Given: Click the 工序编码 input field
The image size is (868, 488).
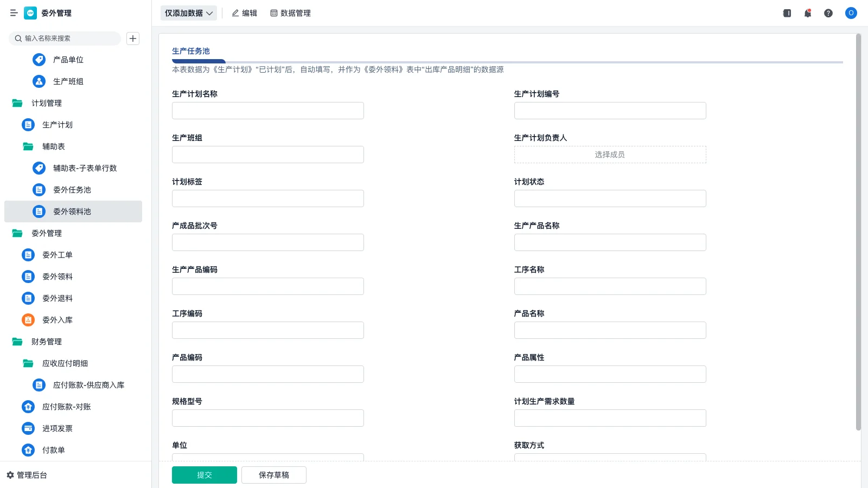Looking at the screenshot, I should coord(268,330).
